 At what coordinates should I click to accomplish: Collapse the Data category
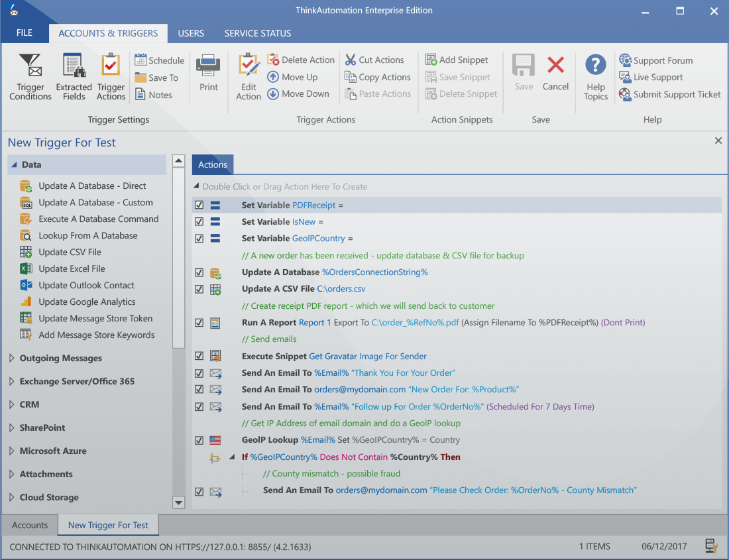click(x=13, y=164)
